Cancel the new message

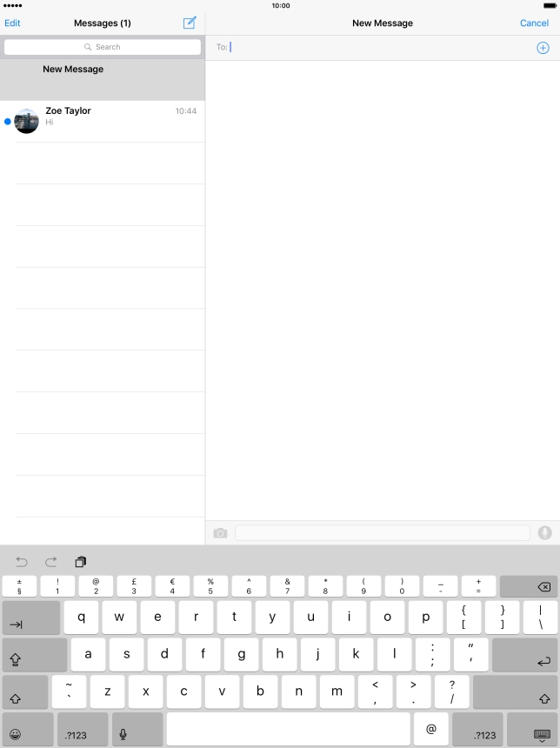click(534, 23)
